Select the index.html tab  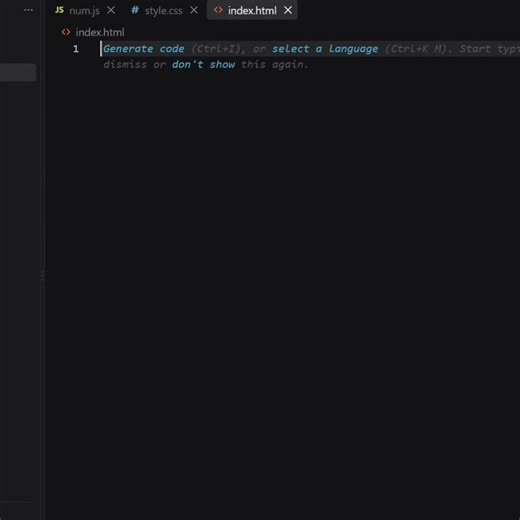click(x=252, y=11)
